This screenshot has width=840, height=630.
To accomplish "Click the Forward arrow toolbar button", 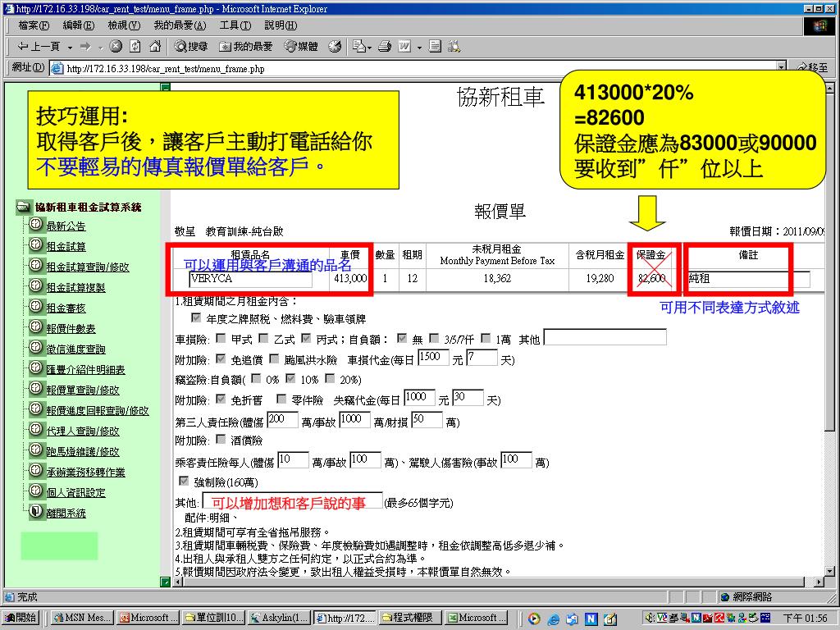I will (x=85, y=47).
